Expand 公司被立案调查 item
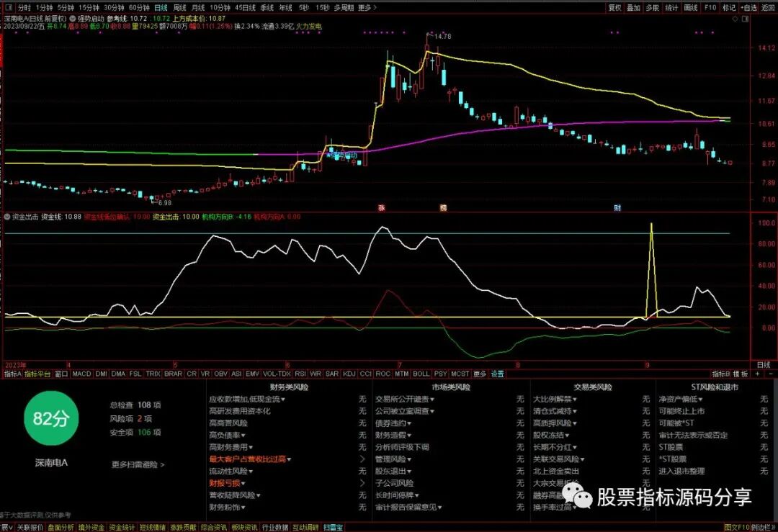778x532 pixels. coord(405,411)
